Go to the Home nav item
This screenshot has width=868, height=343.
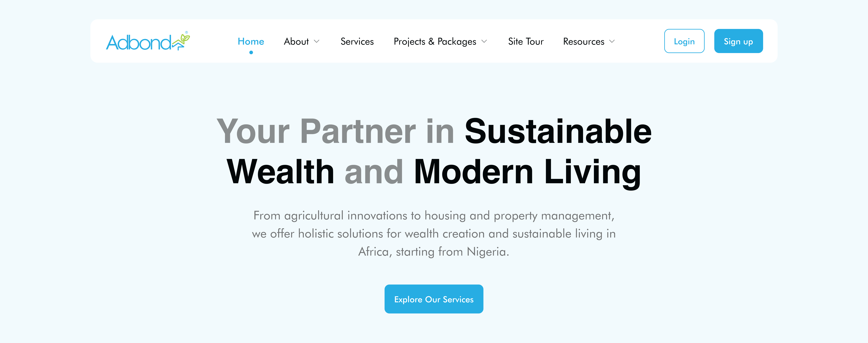click(251, 41)
